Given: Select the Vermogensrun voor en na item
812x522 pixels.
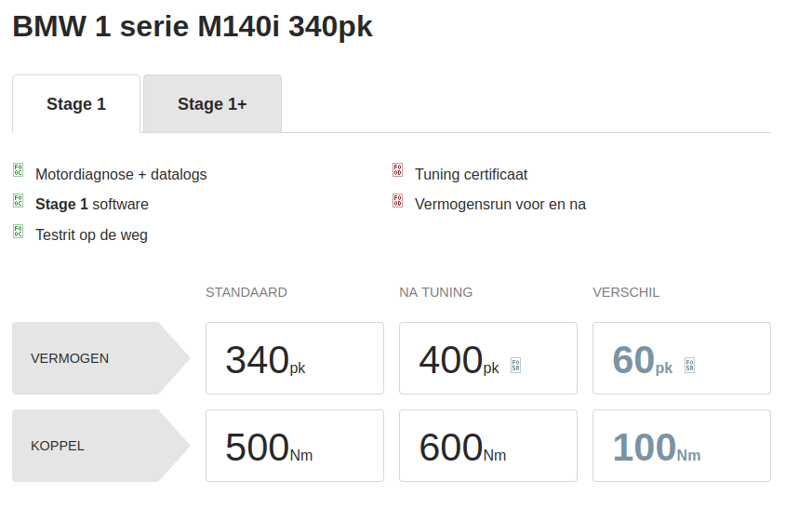Looking at the screenshot, I should (499, 204).
